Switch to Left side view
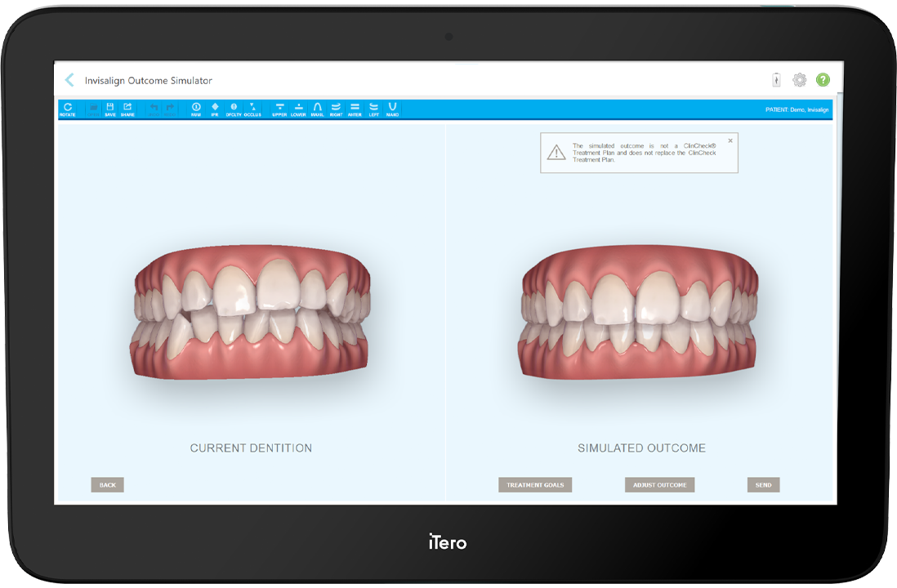Viewport: 897px width, 588px height. point(373,109)
